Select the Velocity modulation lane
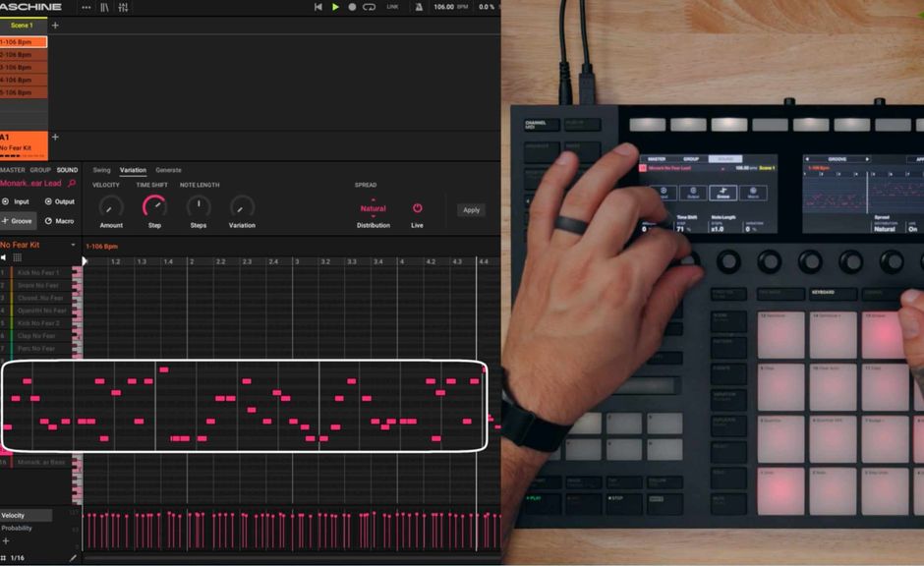924x566 pixels. click(x=26, y=515)
